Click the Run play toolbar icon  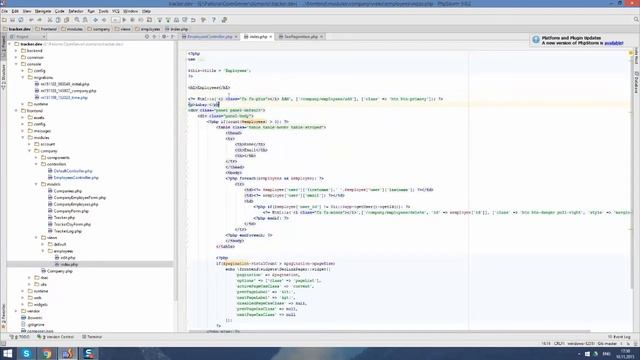(124, 20)
